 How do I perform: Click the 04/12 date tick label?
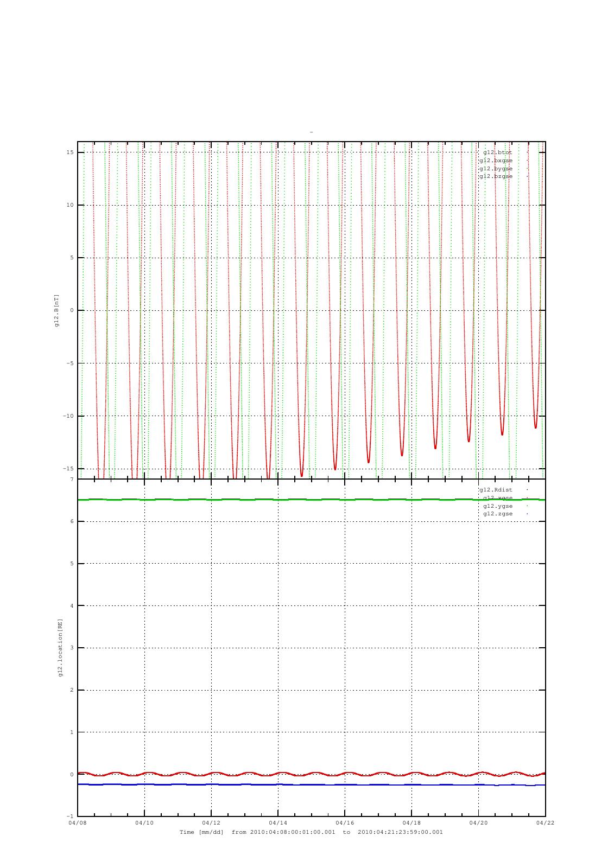point(211,823)
